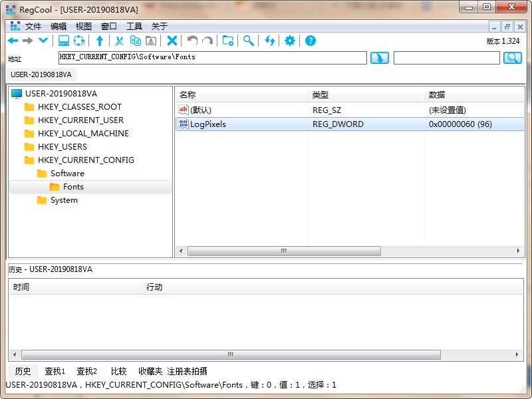The width and height of the screenshot is (532, 399).
Task: Open settings with the gear icon
Action: [x=290, y=41]
